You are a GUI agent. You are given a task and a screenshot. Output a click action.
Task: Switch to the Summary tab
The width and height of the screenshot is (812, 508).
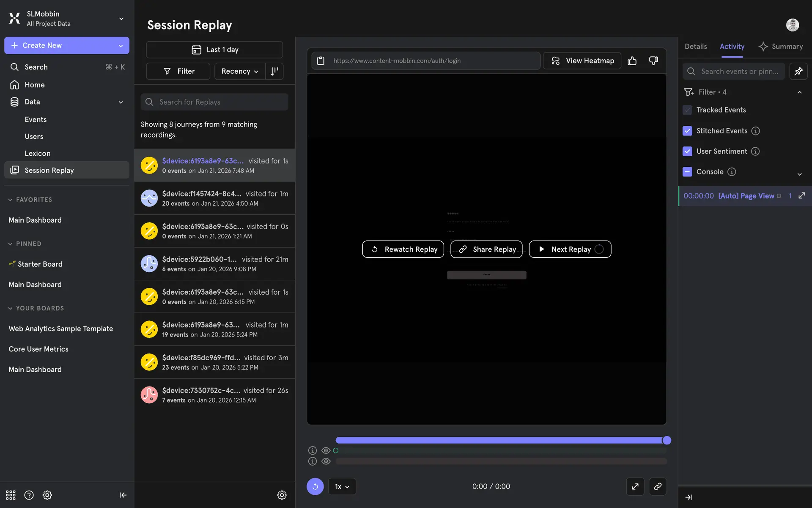[x=780, y=47]
